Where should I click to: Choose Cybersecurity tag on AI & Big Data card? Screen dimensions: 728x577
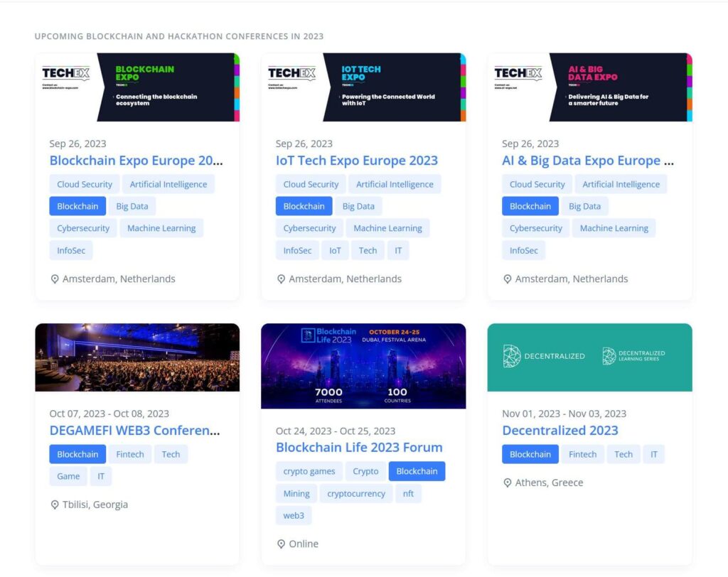pyautogui.click(x=536, y=228)
